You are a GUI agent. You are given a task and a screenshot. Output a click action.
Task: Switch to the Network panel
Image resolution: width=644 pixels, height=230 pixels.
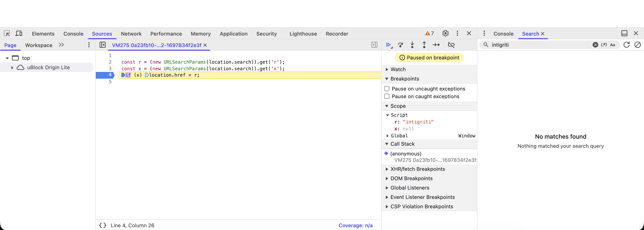tap(131, 33)
